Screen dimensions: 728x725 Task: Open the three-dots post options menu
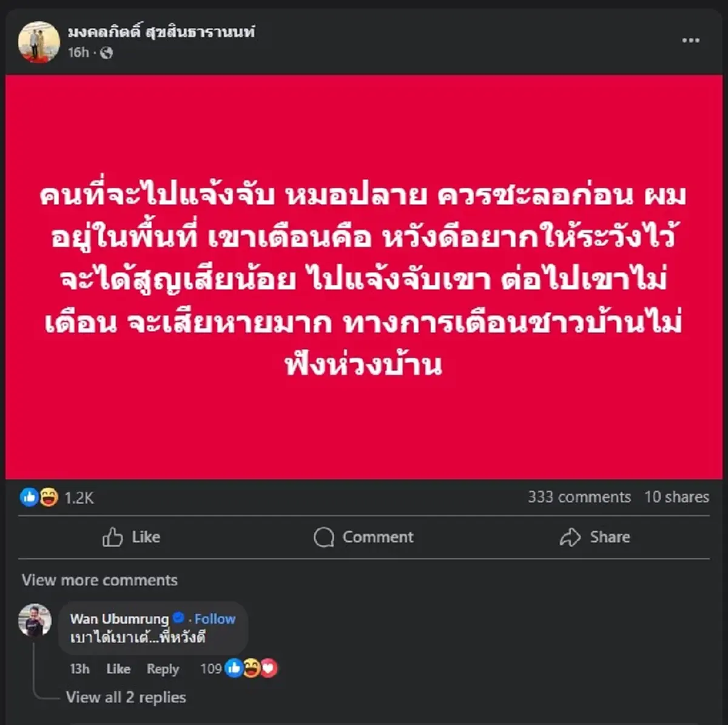(x=690, y=40)
